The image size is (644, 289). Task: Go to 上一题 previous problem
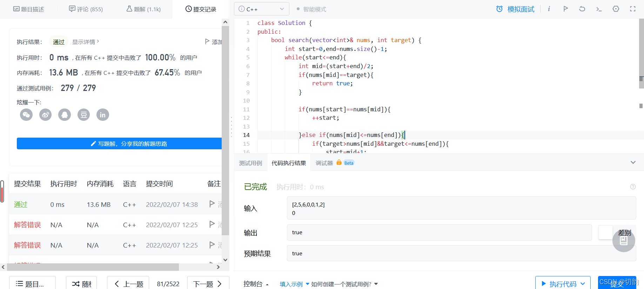pyautogui.click(x=128, y=284)
